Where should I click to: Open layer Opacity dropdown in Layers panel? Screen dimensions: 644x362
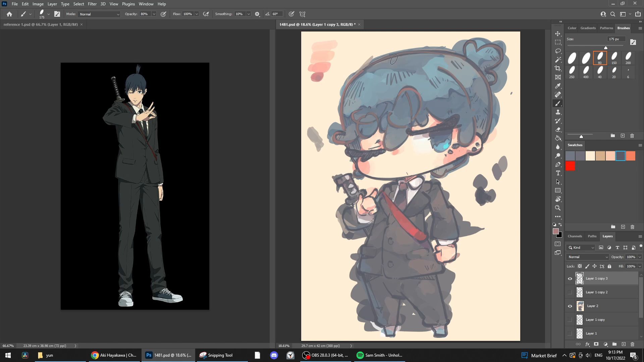(640, 257)
